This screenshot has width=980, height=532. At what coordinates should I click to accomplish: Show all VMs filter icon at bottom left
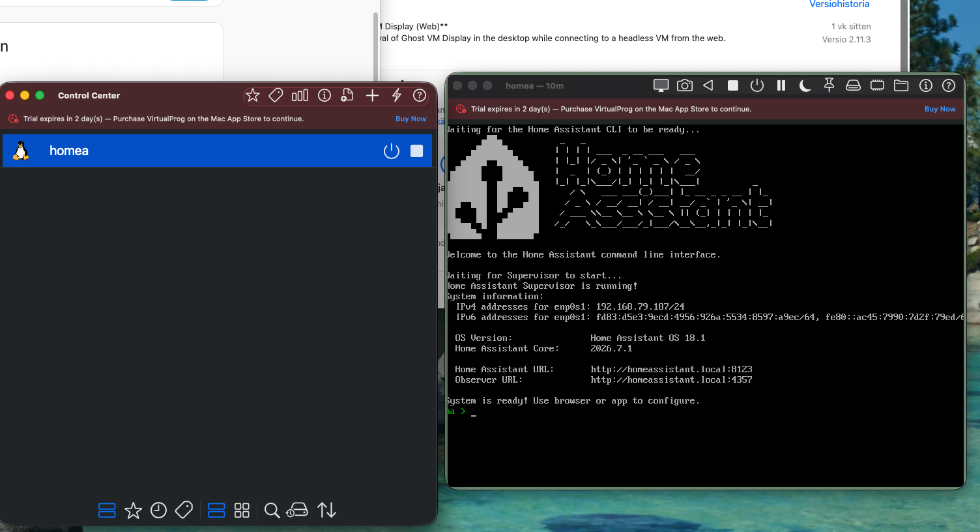(107, 510)
